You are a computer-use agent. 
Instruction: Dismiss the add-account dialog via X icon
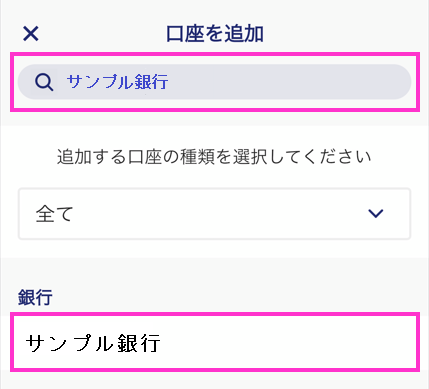tap(31, 34)
